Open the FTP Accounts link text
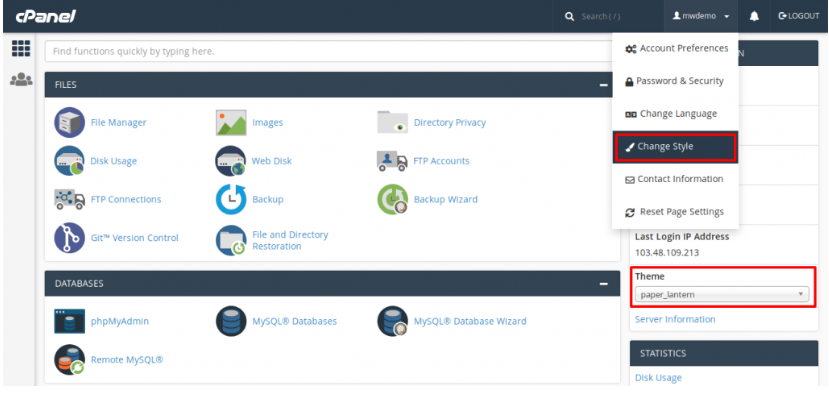829x398 pixels. point(441,161)
